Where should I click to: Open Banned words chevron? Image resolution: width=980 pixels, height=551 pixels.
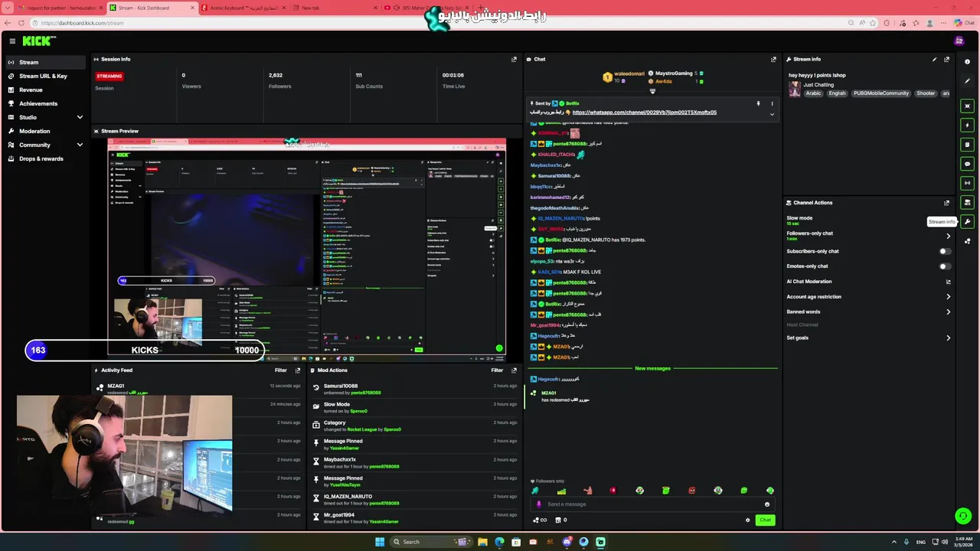948,312
